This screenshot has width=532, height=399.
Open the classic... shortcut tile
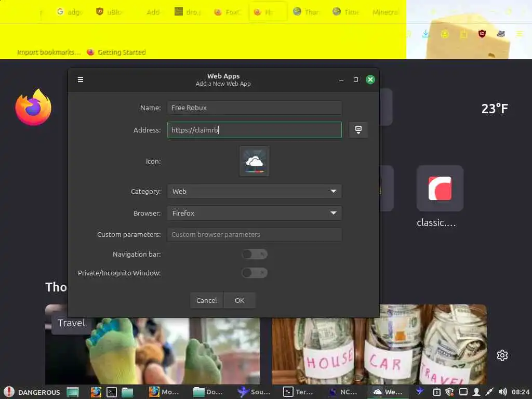[x=440, y=188]
